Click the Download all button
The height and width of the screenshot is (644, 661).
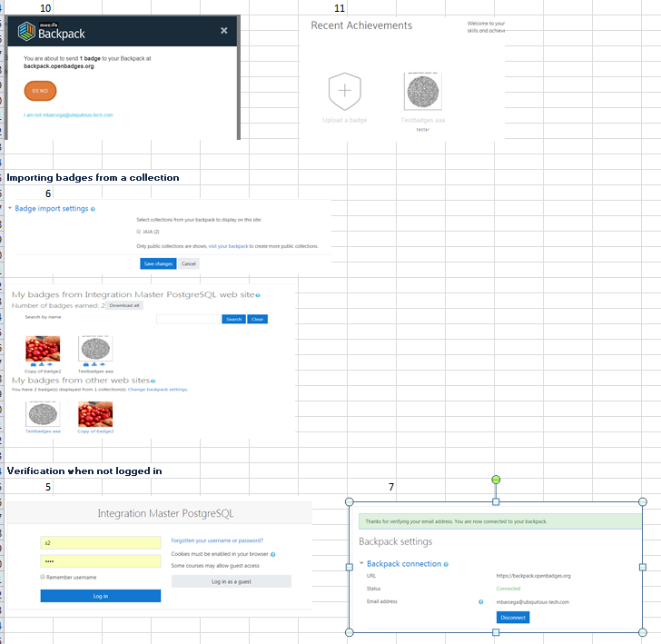pyautogui.click(x=124, y=305)
